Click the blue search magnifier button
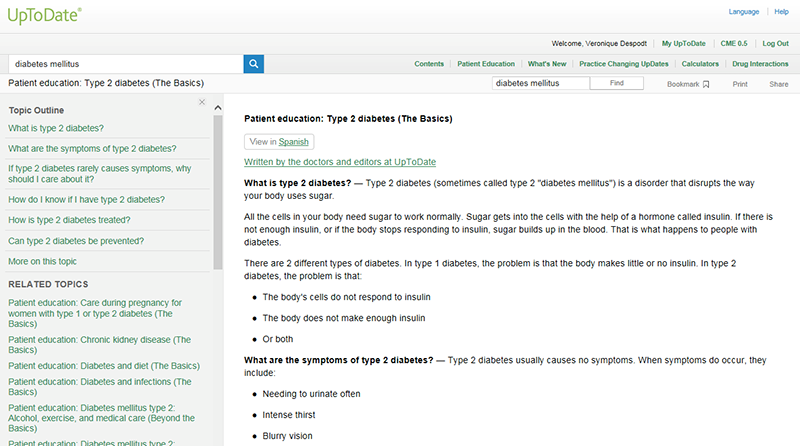 tap(254, 64)
